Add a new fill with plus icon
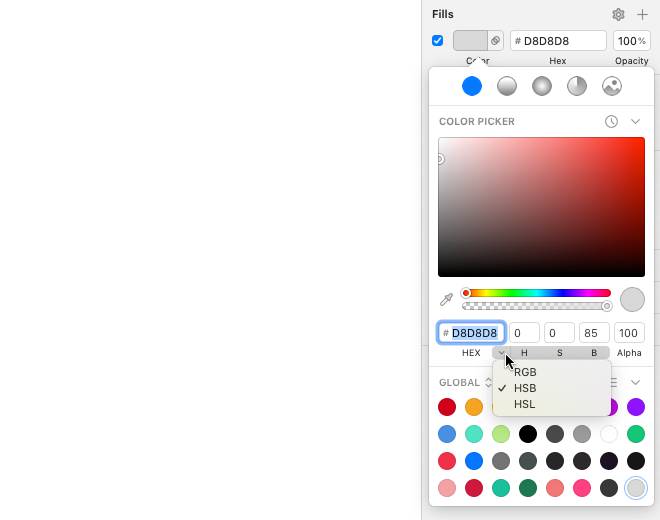This screenshot has width=660, height=520. [x=642, y=15]
